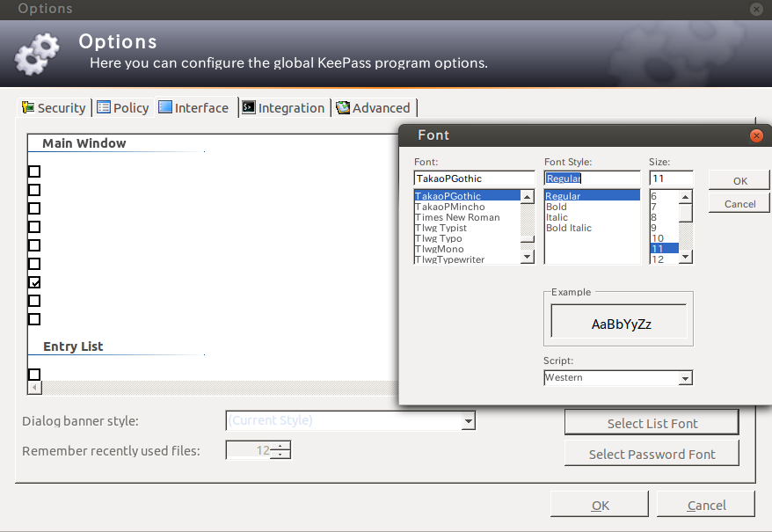Click the left arrow of the options list scrollbar
The height and width of the screenshot is (532, 772).
[34, 388]
